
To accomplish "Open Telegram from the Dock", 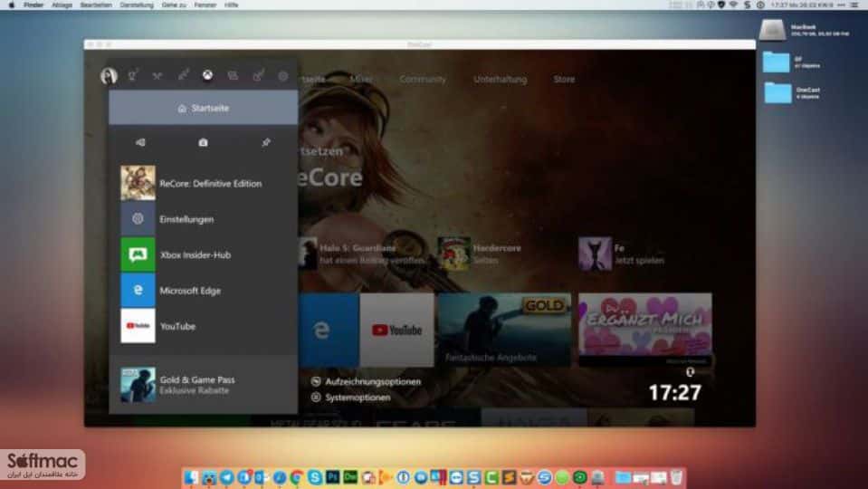I will [227, 477].
